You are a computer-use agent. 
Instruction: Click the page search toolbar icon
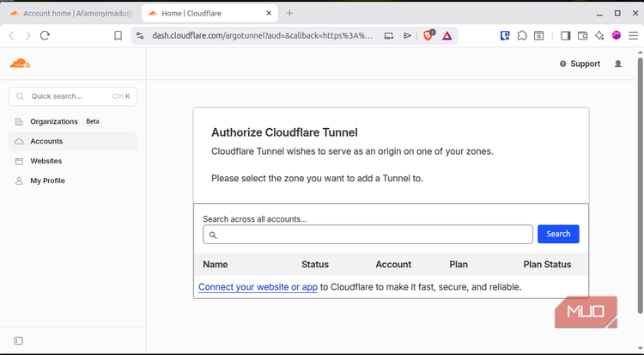click(538, 36)
